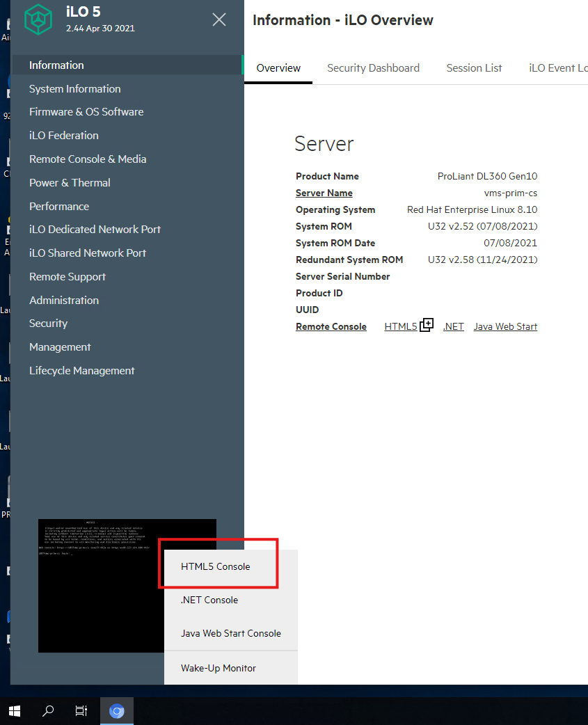Click the ProLiant DL360 Gen10 value
The height and width of the screenshot is (725, 588).
pyautogui.click(x=487, y=176)
